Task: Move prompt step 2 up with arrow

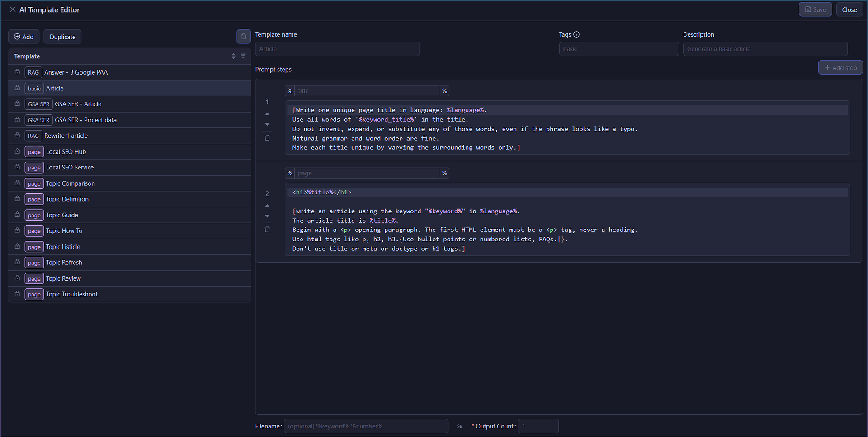Action: click(267, 206)
